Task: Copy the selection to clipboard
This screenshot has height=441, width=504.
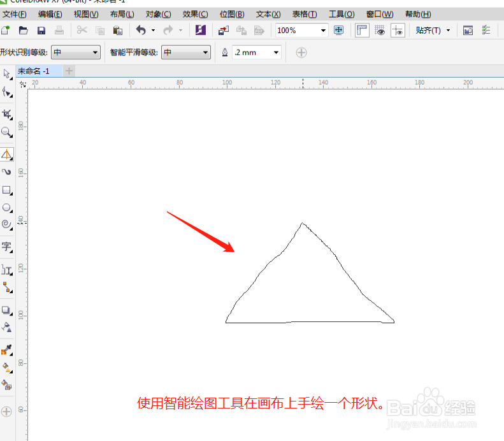Action: [x=100, y=30]
